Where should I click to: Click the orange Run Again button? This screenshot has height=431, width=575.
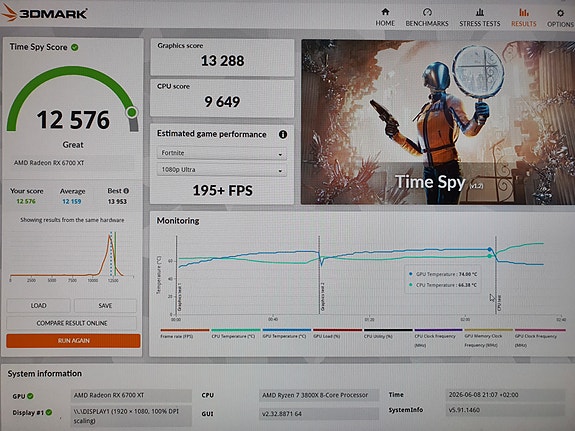click(73, 341)
